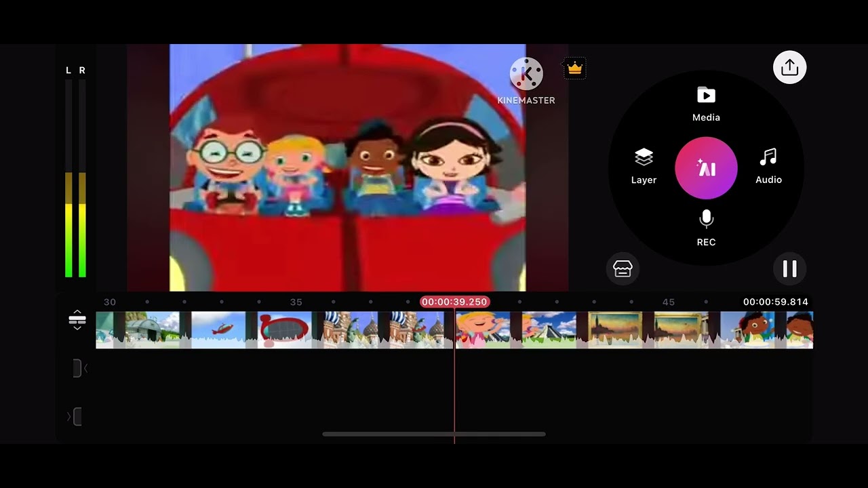Click the 45 second ruler mark
868x488 pixels.
(669, 302)
